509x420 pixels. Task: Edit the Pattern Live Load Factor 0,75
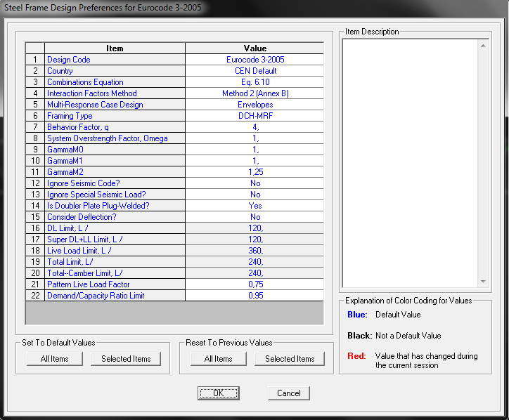254,284
